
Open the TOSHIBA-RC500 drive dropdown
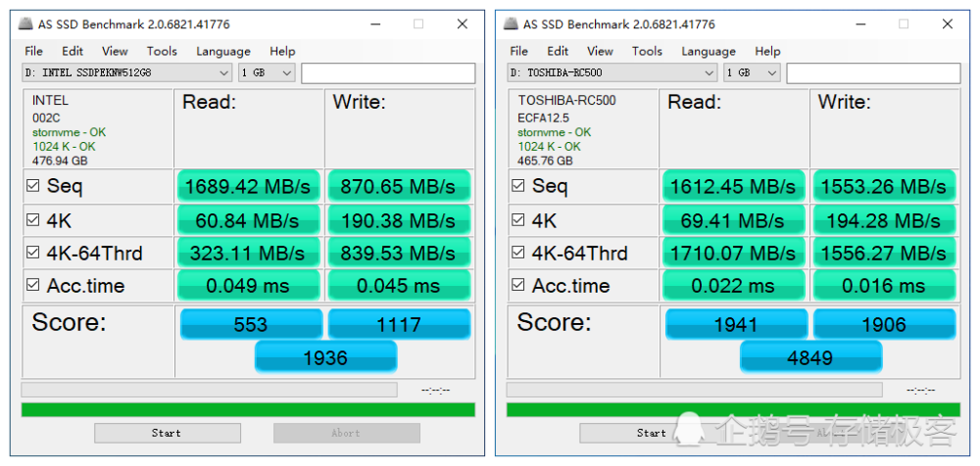612,73
